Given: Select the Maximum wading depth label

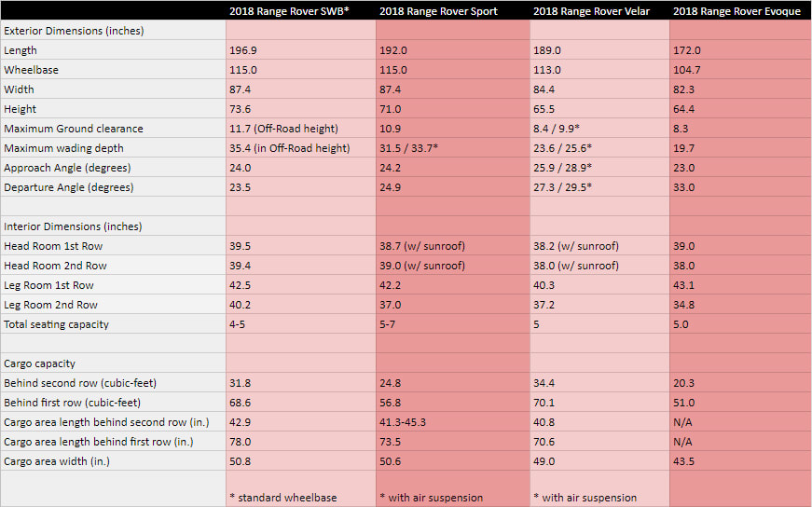Looking at the screenshot, I should tap(63, 148).
